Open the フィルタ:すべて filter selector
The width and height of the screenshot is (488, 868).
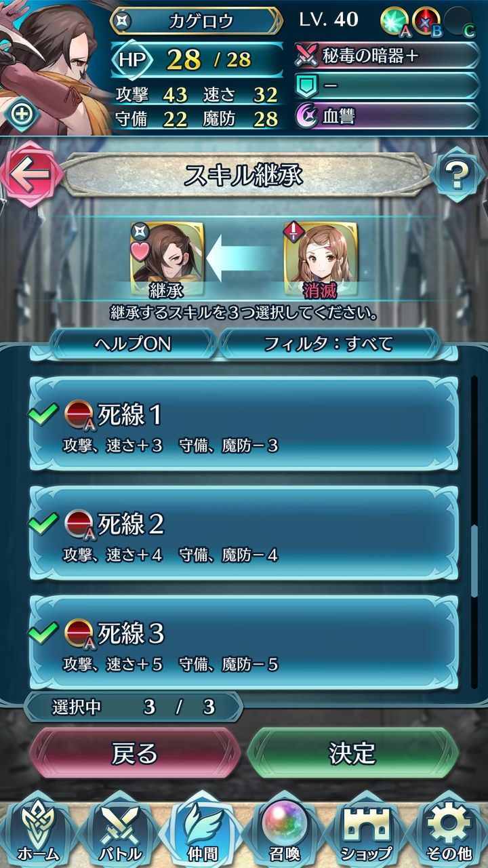(x=329, y=344)
